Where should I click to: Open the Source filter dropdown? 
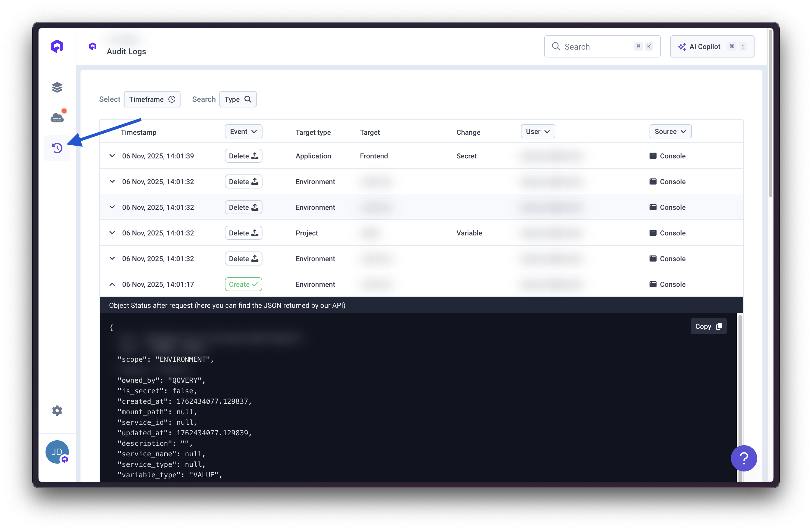pos(670,131)
